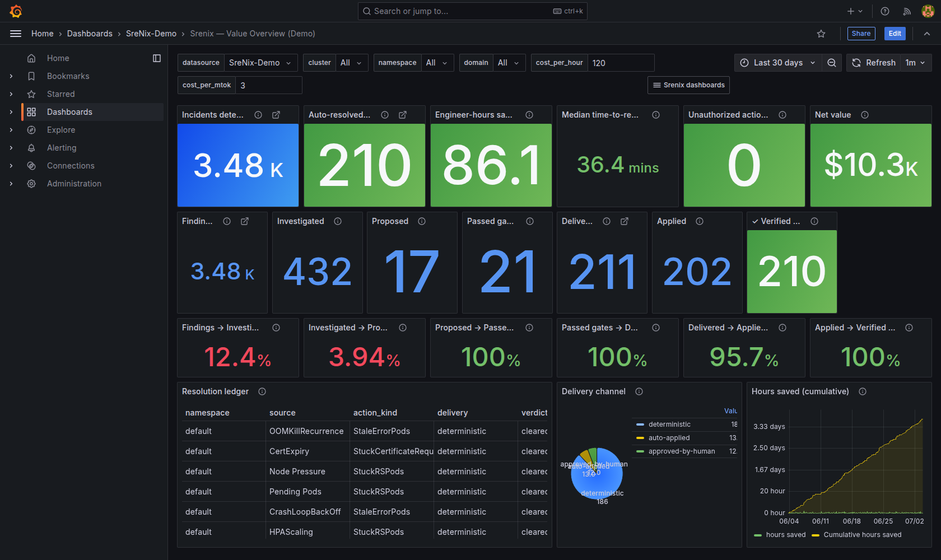Open external link on Findings panel
The width and height of the screenshot is (941, 560).
click(245, 221)
